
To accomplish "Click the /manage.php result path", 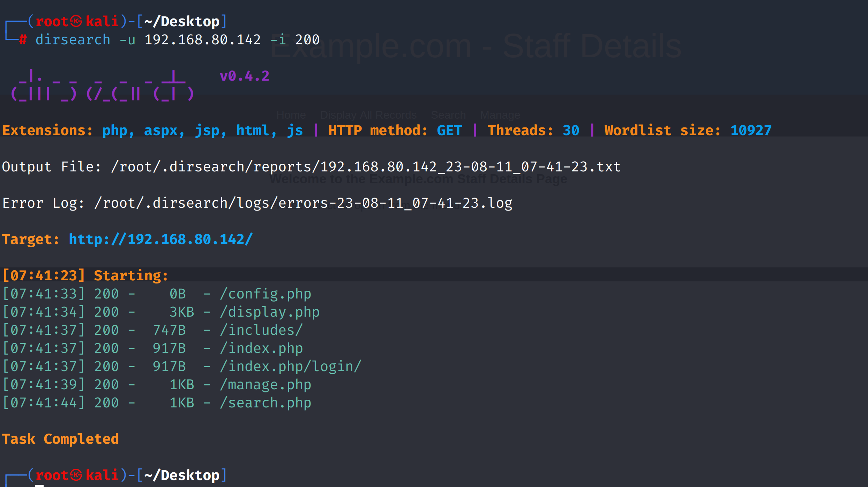I will pyautogui.click(x=265, y=385).
